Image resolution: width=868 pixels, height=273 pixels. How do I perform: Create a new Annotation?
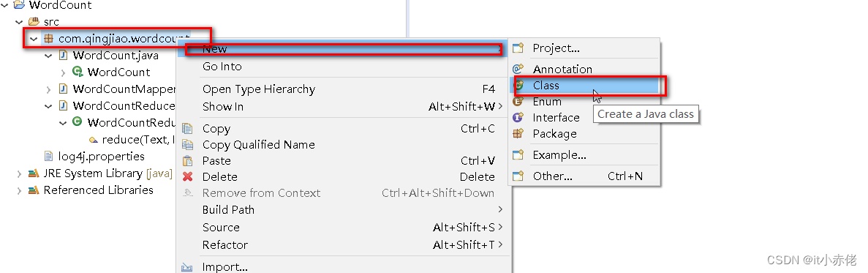pos(584,70)
